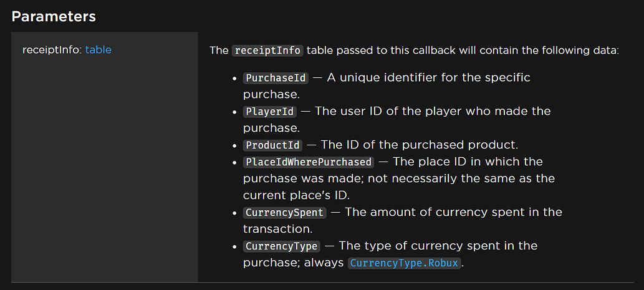Select the PlayerId code label

tap(269, 111)
